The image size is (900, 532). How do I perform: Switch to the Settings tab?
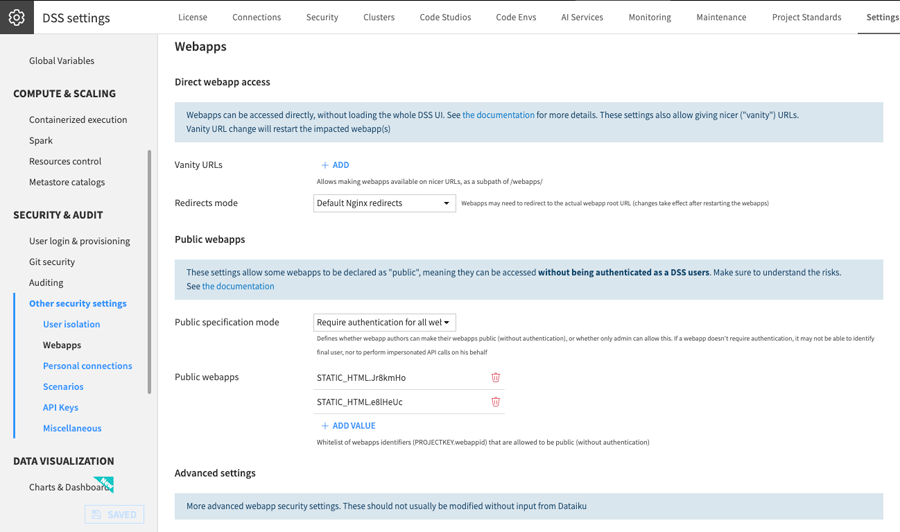pyautogui.click(x=882, y=17)
